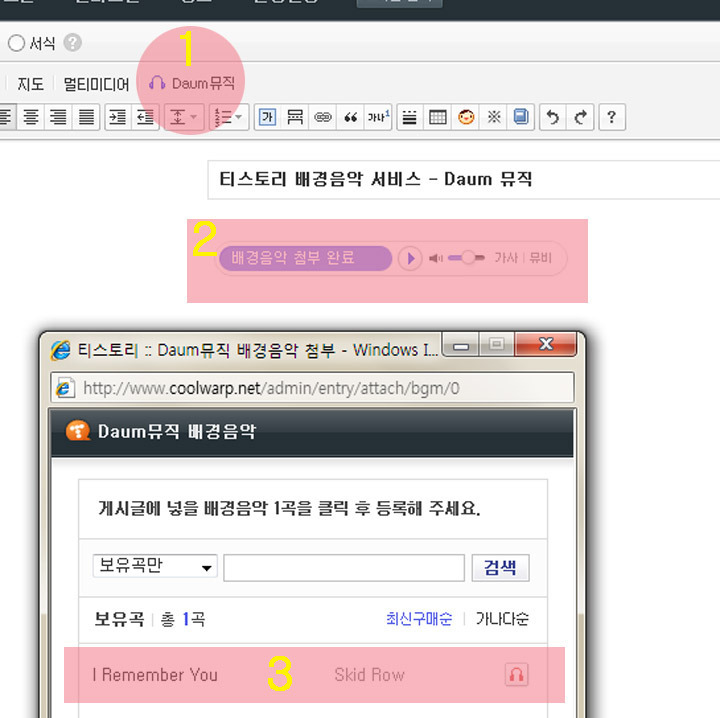
Task: Open editor help question mark button
Action: (612, 117)
